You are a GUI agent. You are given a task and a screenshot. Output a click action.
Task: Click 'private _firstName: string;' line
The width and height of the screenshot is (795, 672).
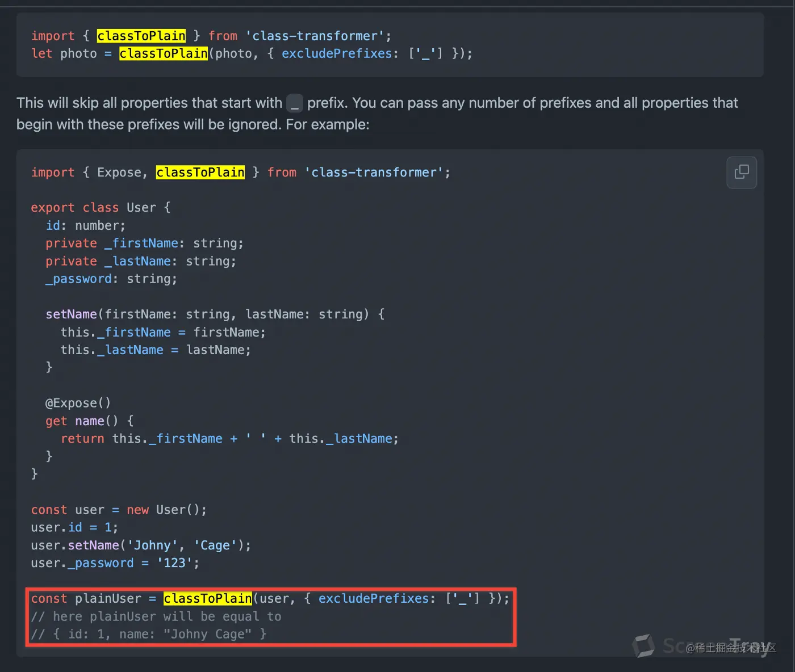145,243
